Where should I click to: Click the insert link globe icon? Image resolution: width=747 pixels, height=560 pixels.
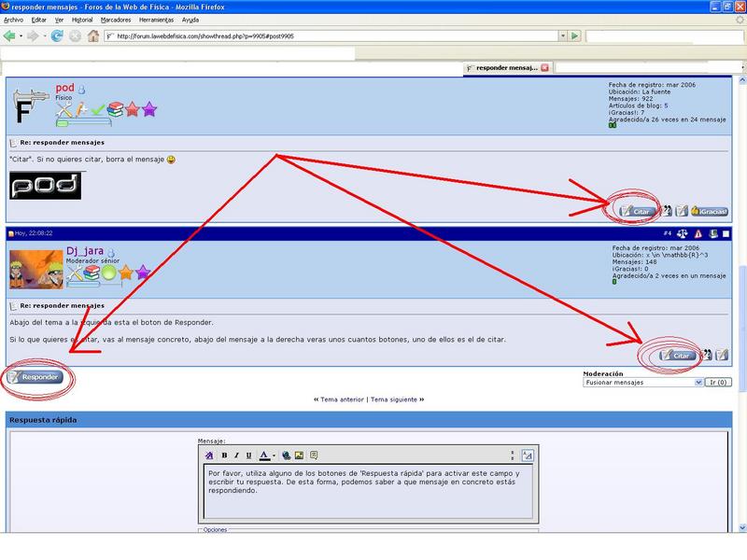(286, 455)
